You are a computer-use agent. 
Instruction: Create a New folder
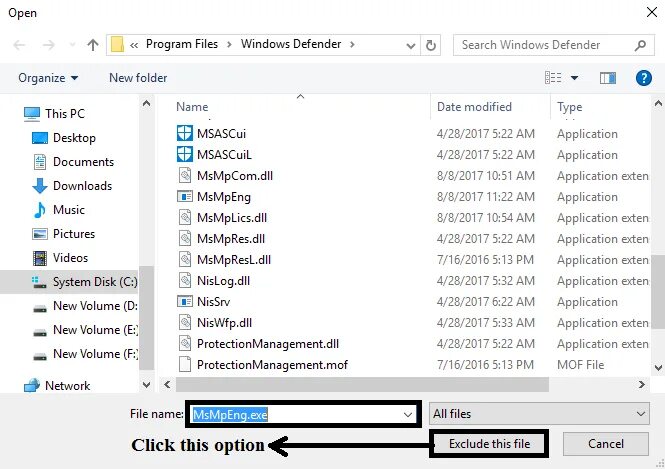(x=138, y=78)
